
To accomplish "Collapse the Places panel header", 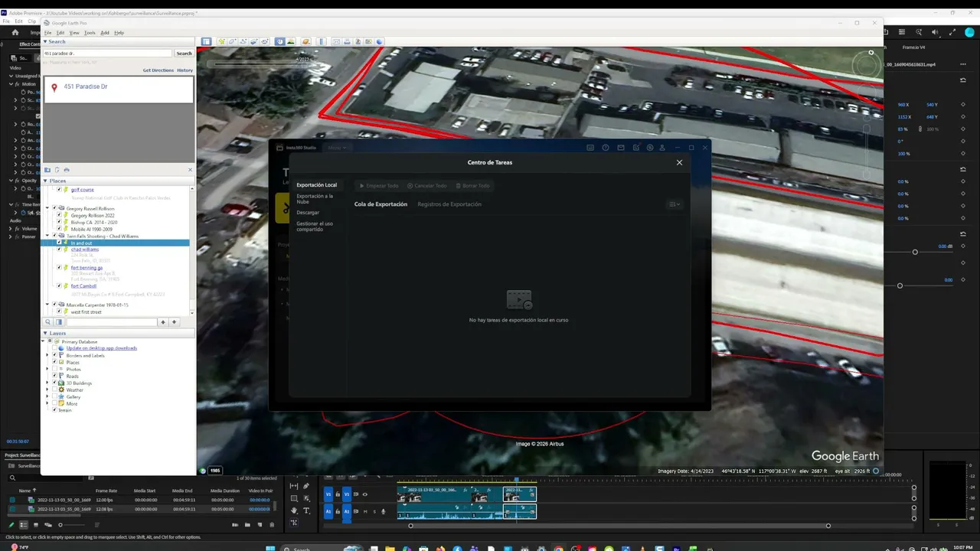I will pyautogui.click(x=45, y=181).
